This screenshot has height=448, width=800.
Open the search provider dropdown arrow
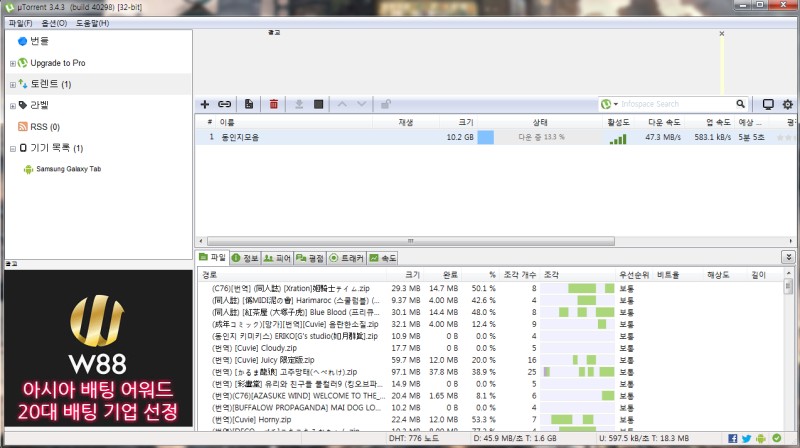coord(616,104)
